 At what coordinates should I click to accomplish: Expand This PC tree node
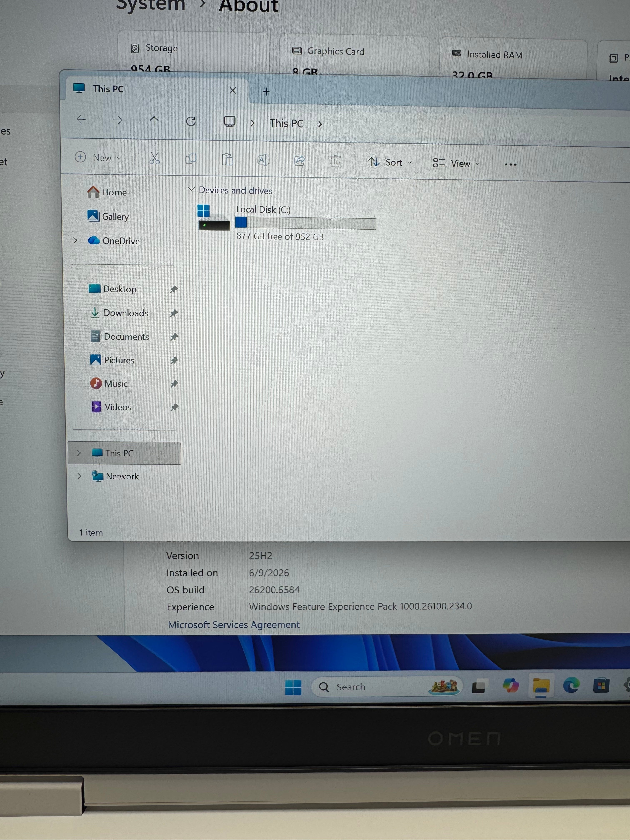(x=79, y=453)
